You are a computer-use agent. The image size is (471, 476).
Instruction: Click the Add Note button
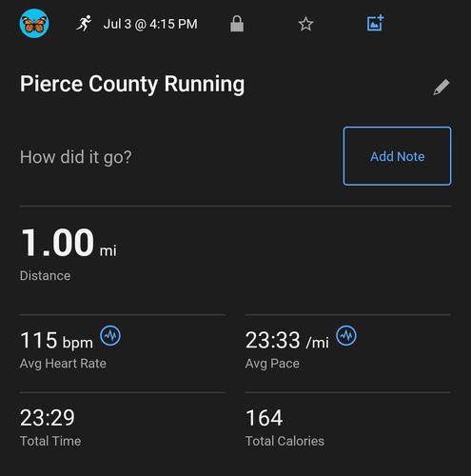coord(398,156)
